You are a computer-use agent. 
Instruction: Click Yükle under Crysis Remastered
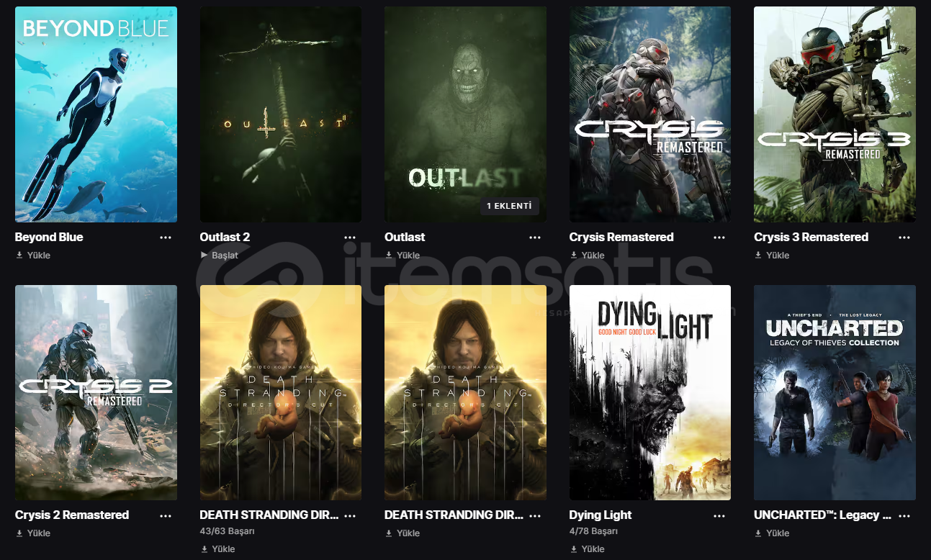593,255
